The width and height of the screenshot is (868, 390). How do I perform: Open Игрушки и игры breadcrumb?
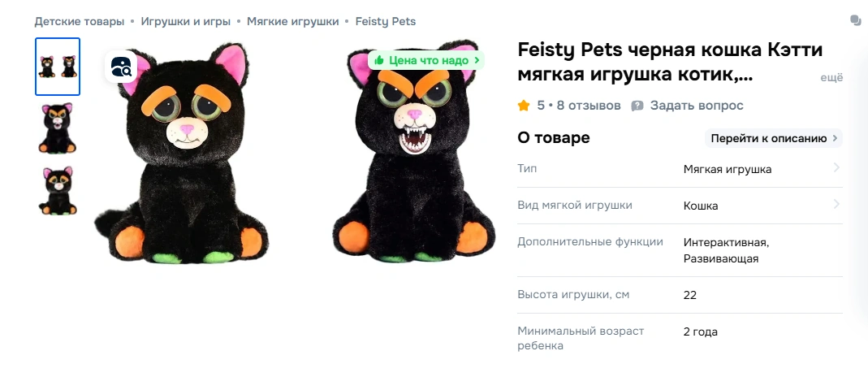coord(185,22)
